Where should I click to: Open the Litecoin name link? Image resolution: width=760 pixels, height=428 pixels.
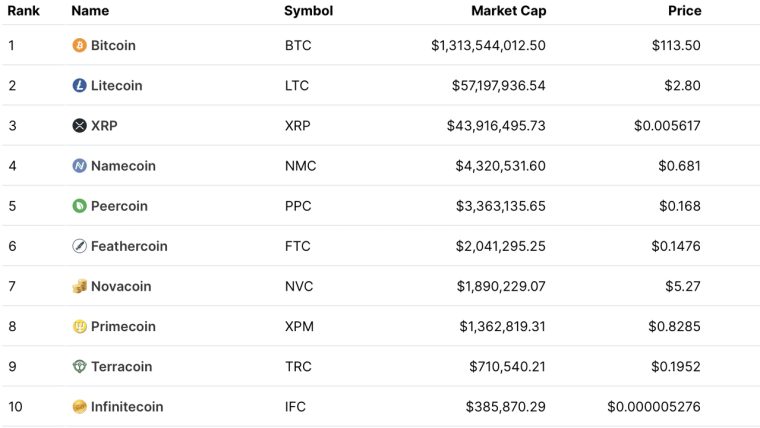116,85
